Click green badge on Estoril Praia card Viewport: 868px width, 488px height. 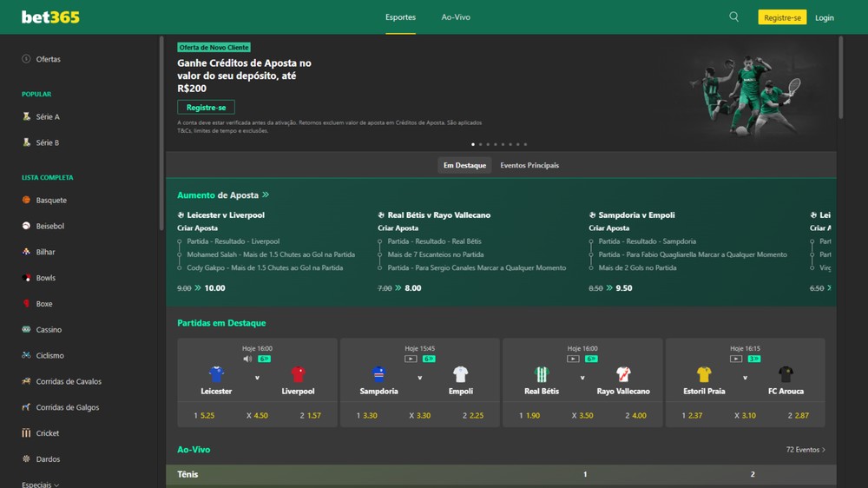pyautogui.click(x=754, y=359)
